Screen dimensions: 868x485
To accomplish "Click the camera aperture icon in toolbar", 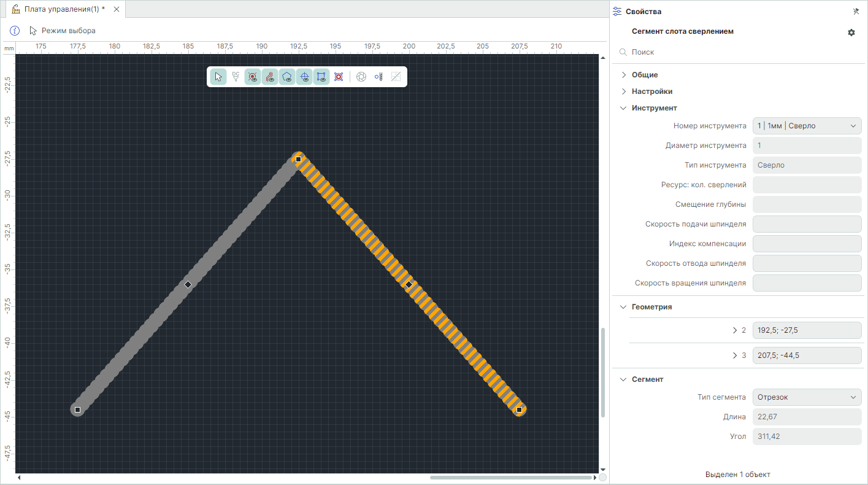I will 361,77.
